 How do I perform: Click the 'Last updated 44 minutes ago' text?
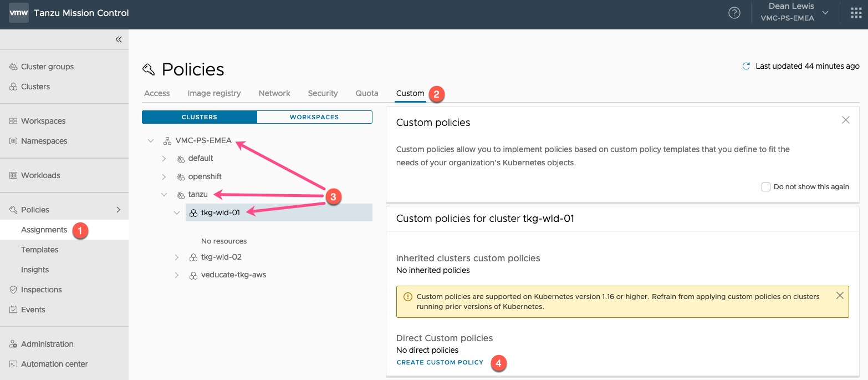(808, 66)
